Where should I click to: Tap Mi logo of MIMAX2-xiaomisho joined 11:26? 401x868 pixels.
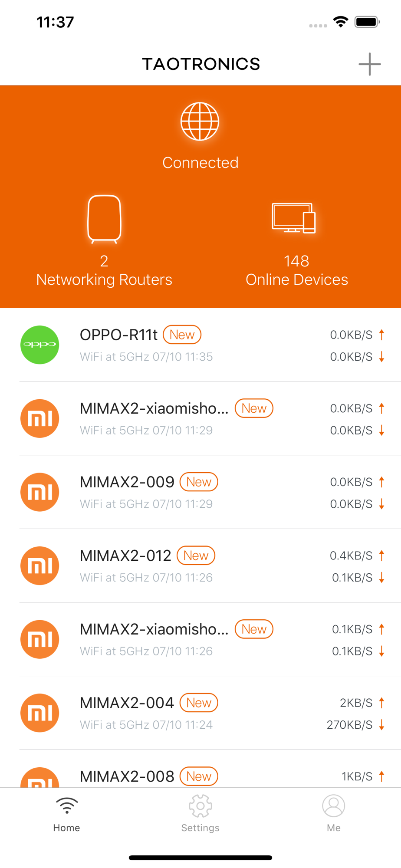[40, 639]
